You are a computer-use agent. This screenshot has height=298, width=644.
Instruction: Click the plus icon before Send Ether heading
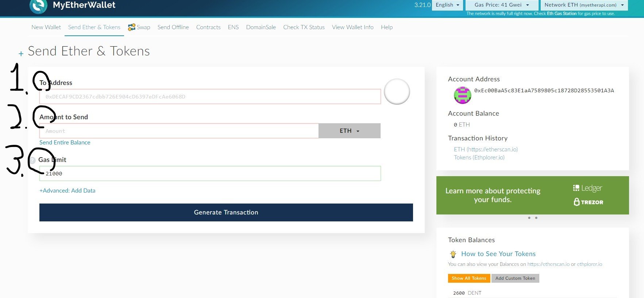click(21, 54)
